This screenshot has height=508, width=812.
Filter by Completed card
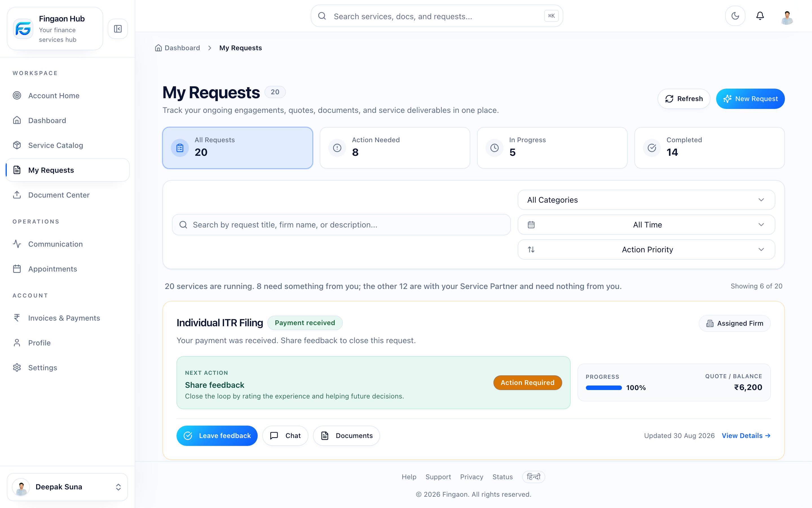coord(709,148)
